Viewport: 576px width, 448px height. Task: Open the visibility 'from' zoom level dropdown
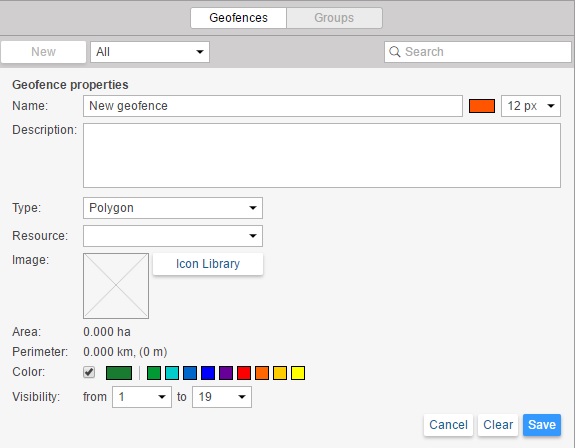(142, 397)
